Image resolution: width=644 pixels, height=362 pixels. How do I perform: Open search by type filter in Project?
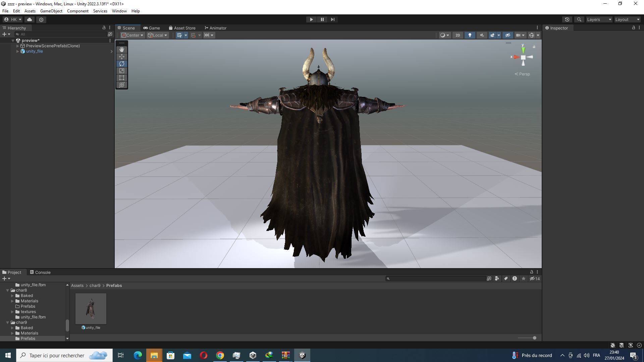497,279
